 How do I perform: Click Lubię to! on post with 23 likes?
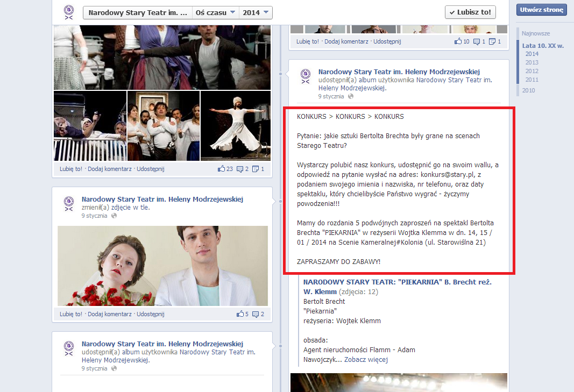coord(71,169)
